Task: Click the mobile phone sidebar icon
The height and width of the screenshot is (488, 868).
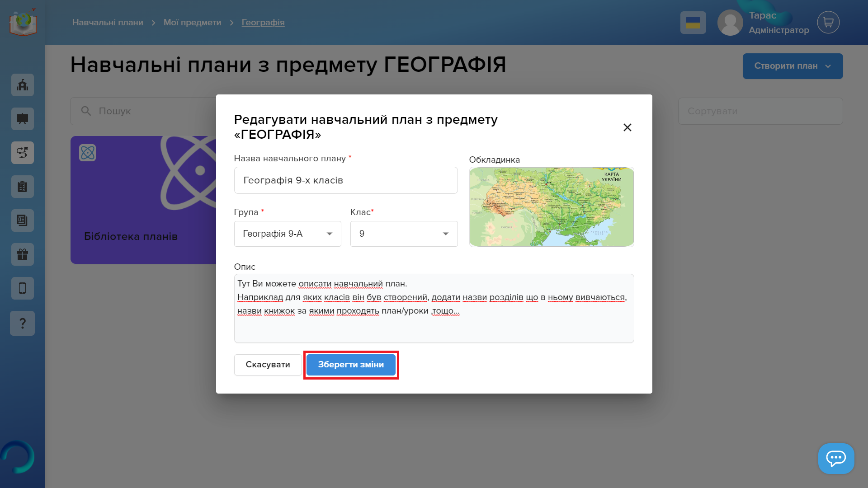Action: 23,288
